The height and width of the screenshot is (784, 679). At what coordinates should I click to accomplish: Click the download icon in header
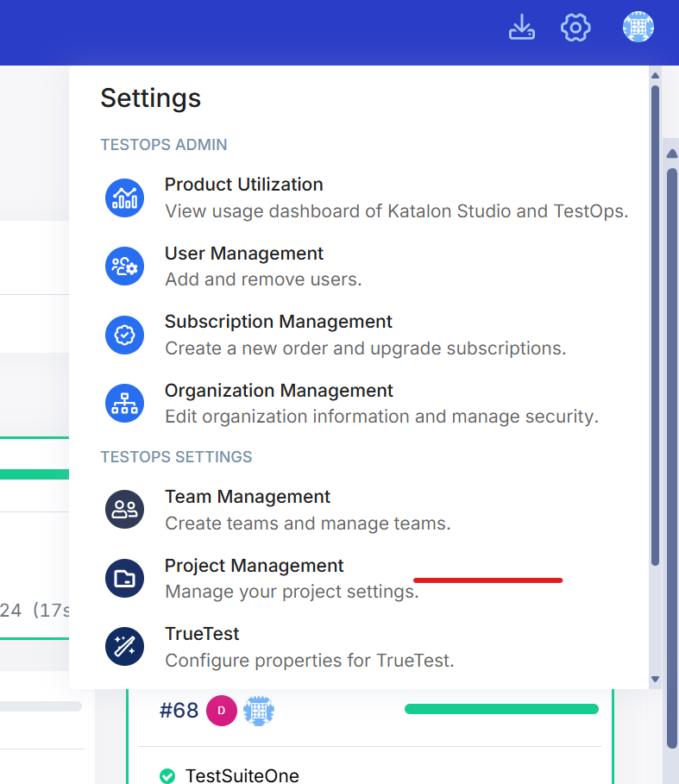pos(522,28)
